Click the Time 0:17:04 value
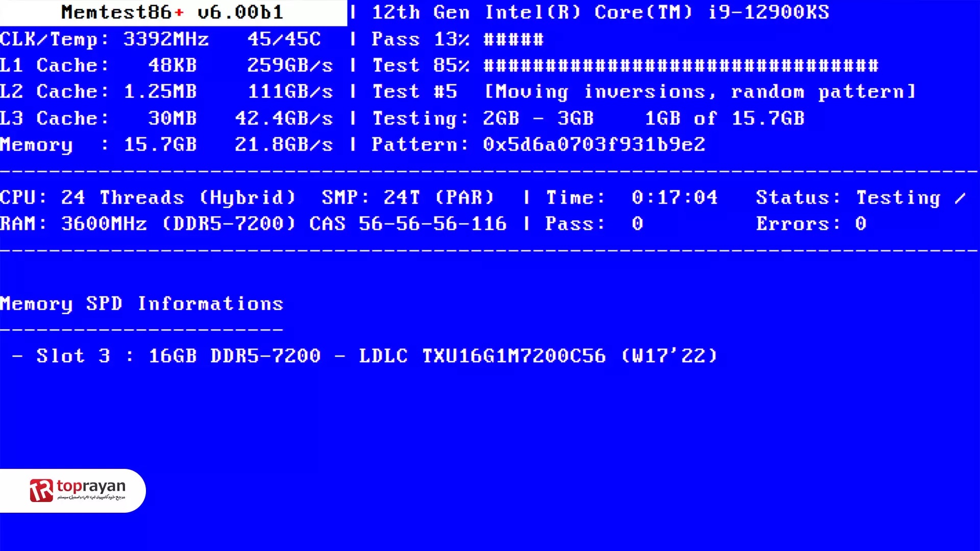 pyautogui.click(x=675, y=197)
